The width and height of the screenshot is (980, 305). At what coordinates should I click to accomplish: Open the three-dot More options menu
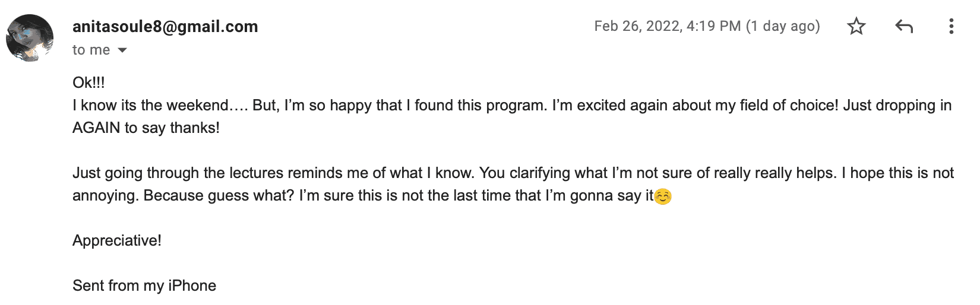(x=951, y=26)
